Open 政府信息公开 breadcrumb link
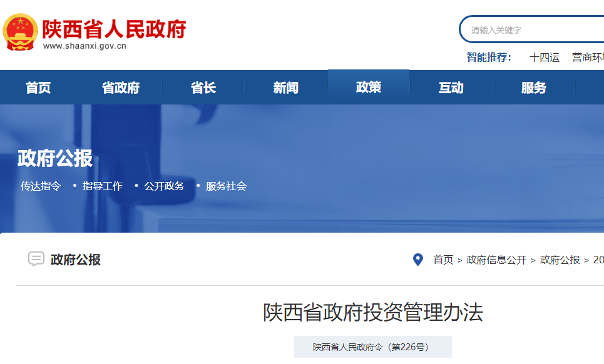Screen dimensions: 604x364 point(496,260)
